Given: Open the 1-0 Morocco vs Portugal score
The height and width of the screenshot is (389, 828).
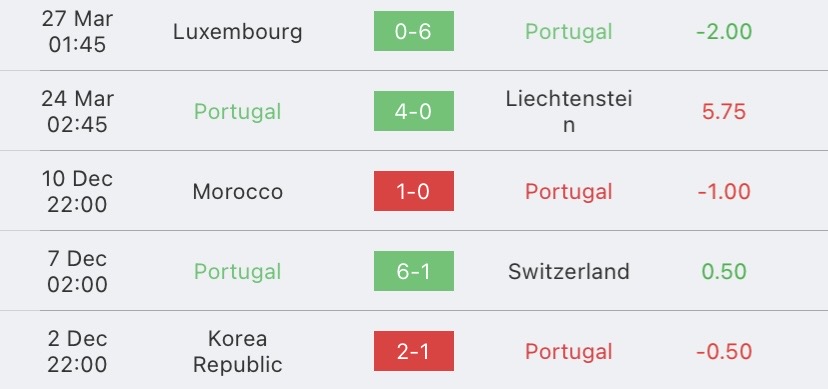Looking at the screenshot, I should coord(413,191).
